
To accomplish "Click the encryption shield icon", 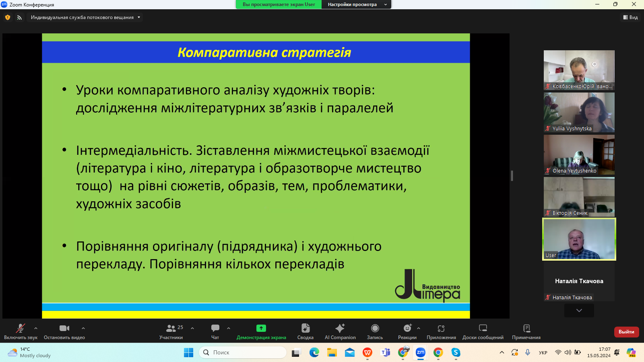I will pos(8,17).
